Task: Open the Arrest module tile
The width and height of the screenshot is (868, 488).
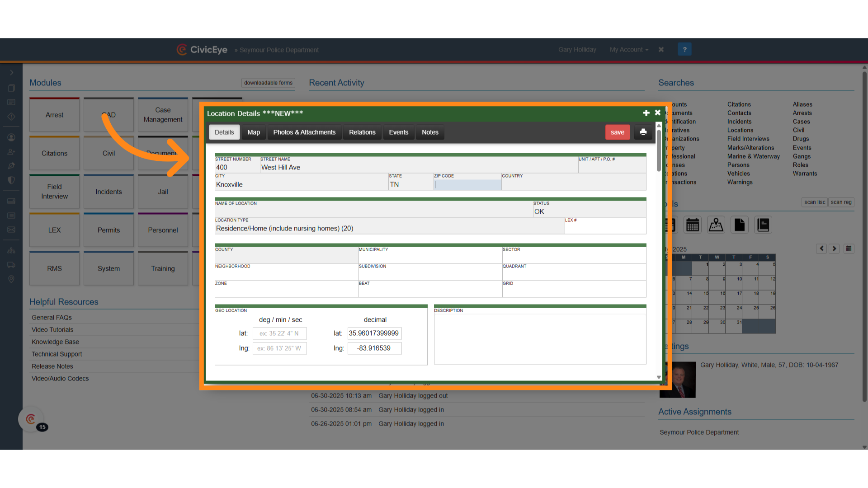Action: (54, 115)
